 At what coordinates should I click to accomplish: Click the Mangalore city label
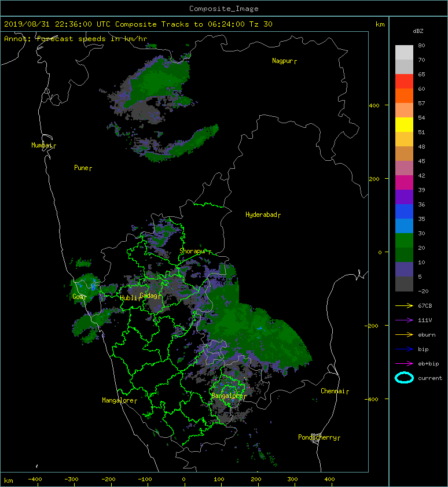[x=118, y=400]
